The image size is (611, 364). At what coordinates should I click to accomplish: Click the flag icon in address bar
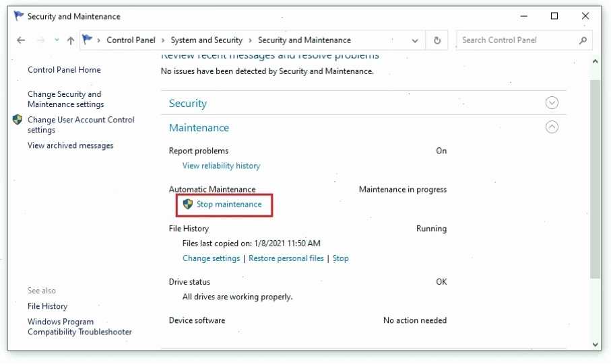[88, 40]
